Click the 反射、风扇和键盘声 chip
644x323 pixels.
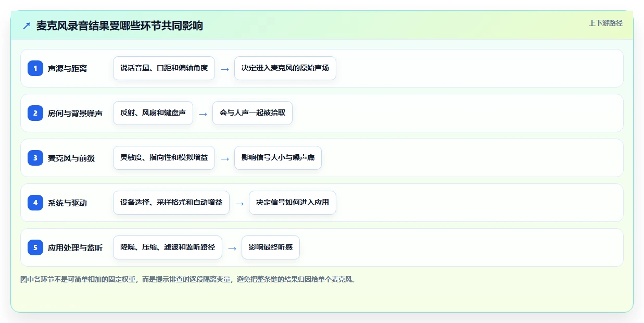point(153,113)
